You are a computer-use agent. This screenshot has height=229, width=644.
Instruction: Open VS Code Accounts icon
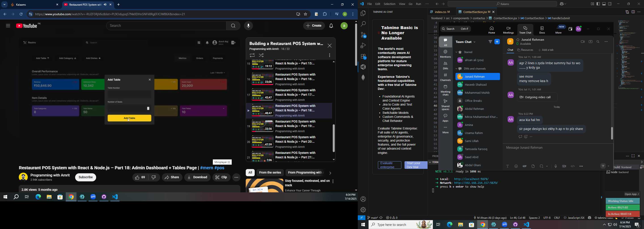(x=363, y=199)
